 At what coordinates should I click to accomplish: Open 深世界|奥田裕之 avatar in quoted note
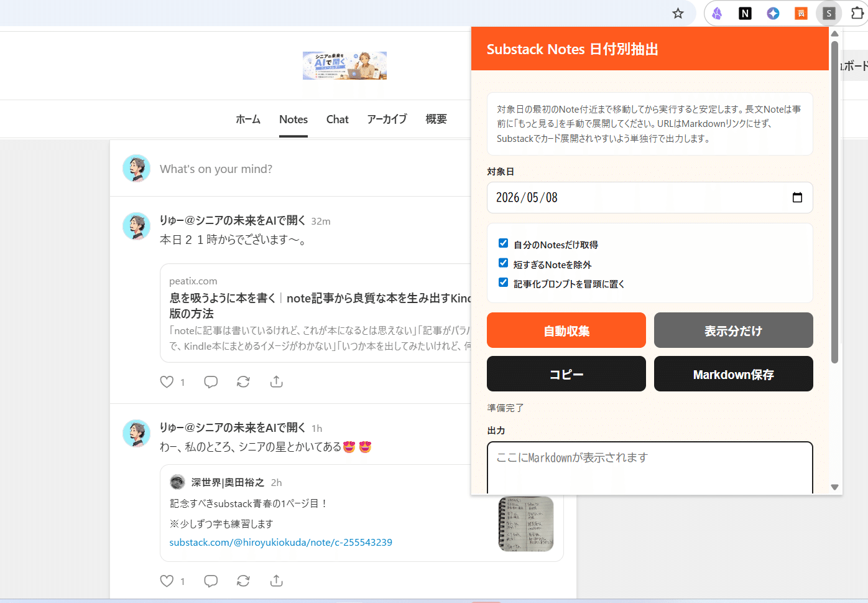pyautogui.click(x=177, y=482)
